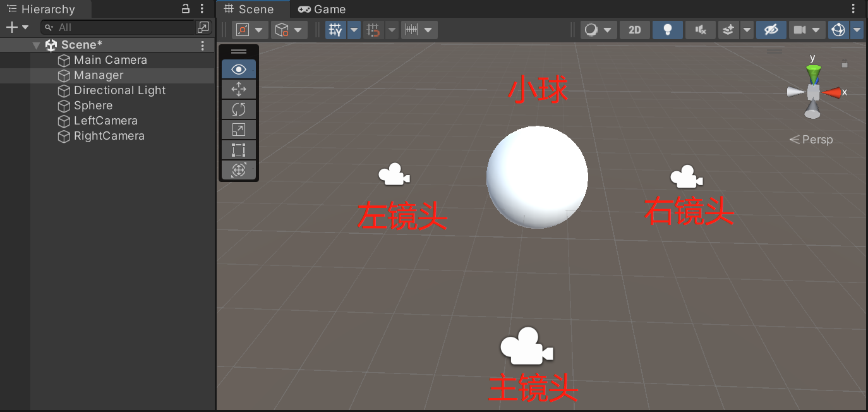Toggle scene audio mute button
Viewport: 868px width, 412px height.
click(x=700, y=30)
